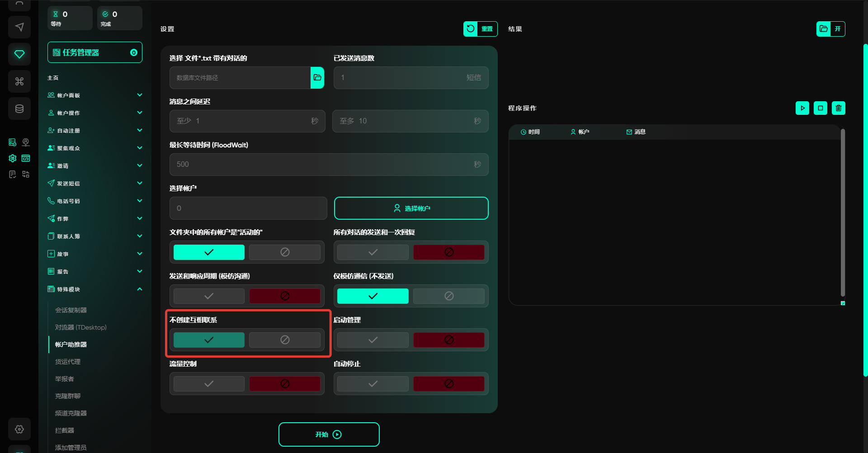868x453 pixels.
Task: Open the database icon in left rail
Action: [19, 109]
